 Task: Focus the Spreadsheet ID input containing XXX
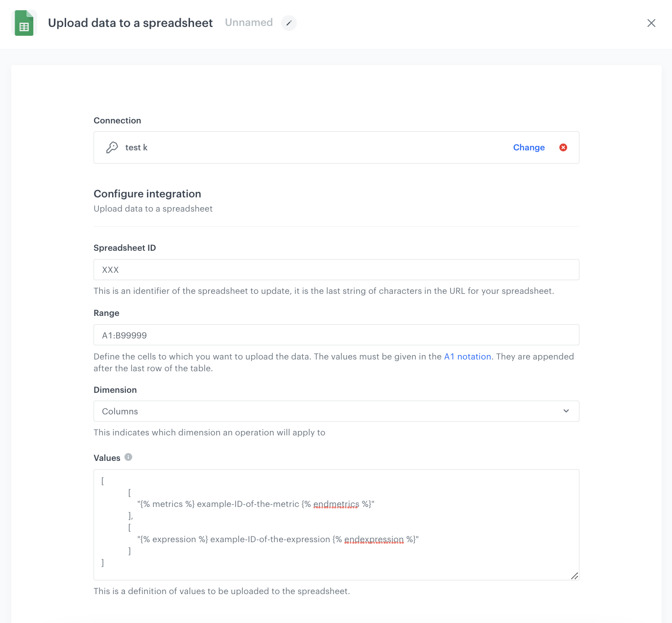coord(336,269)
